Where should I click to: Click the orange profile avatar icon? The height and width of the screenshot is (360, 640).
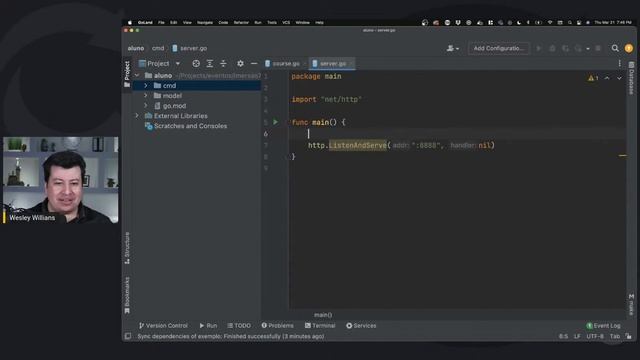629,48
